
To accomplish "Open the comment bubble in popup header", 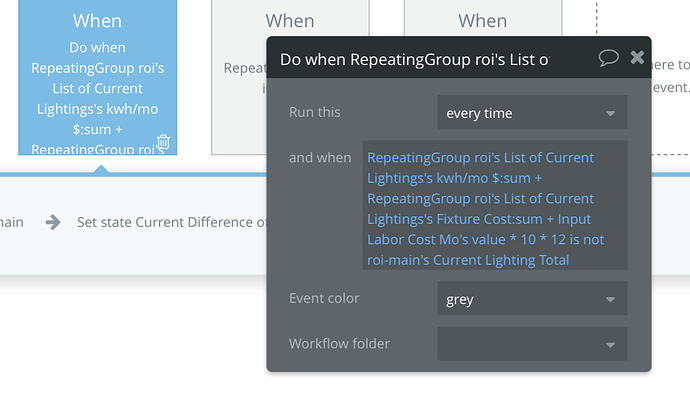I will [x=608, y=58].
